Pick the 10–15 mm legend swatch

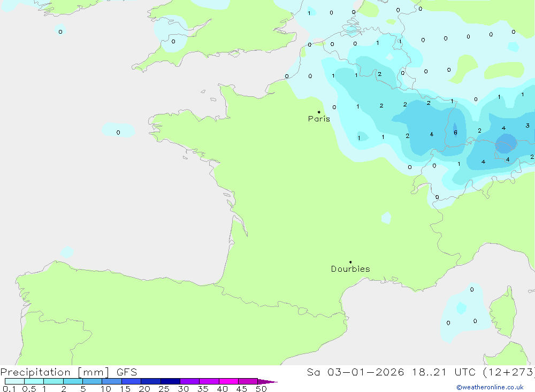tap(112, 381)
